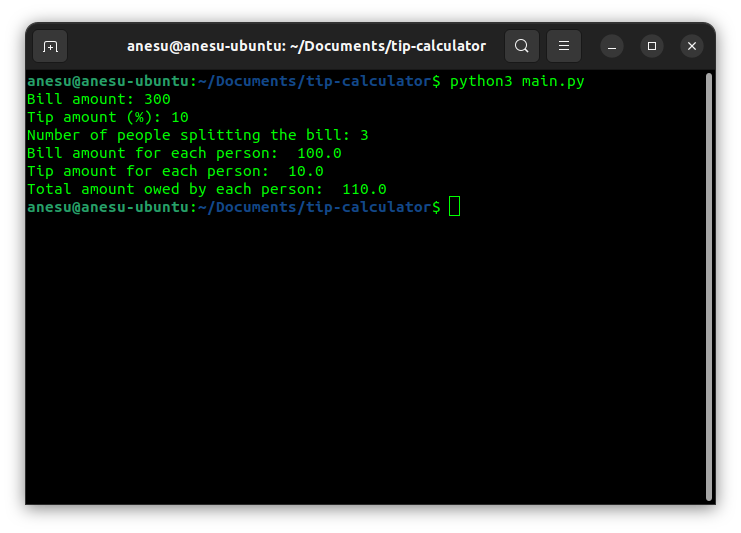Click the 'Total amount owed by each person' line

[206, 189]
